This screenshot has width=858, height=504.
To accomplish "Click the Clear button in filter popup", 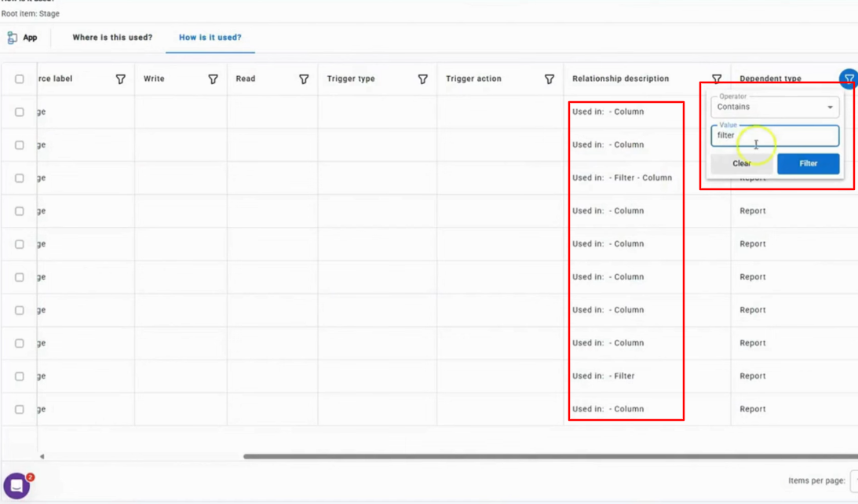I will 741,163.
